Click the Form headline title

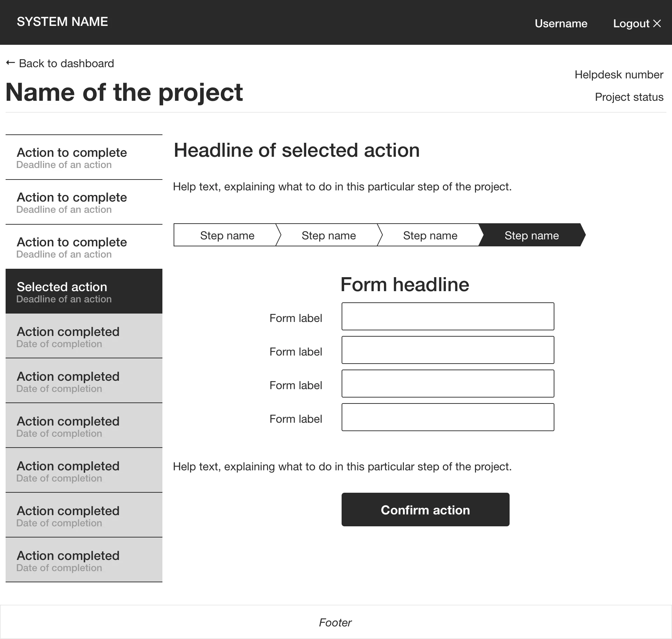405,284
